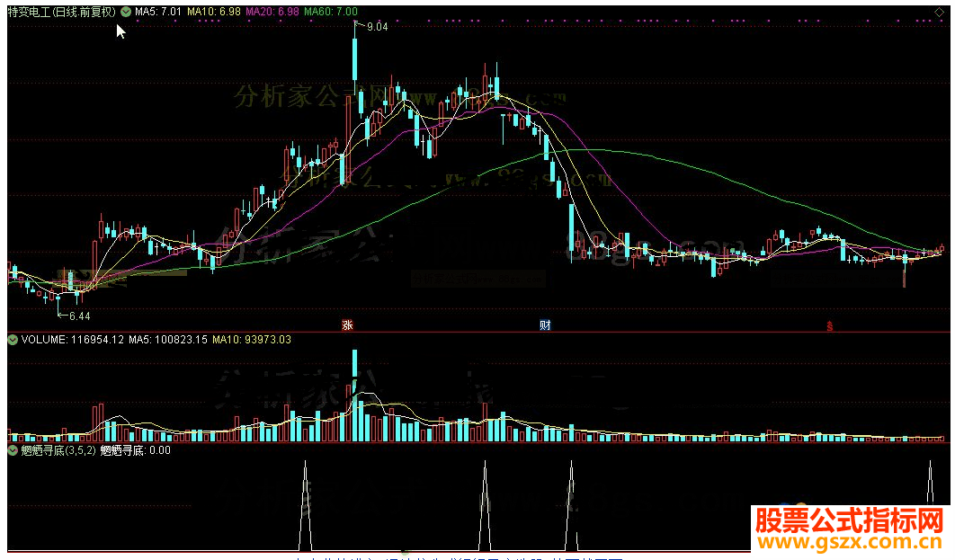Click the 6.44 low price label
The width and height of the screenshot is (955, 560).
tap(80, 316)
